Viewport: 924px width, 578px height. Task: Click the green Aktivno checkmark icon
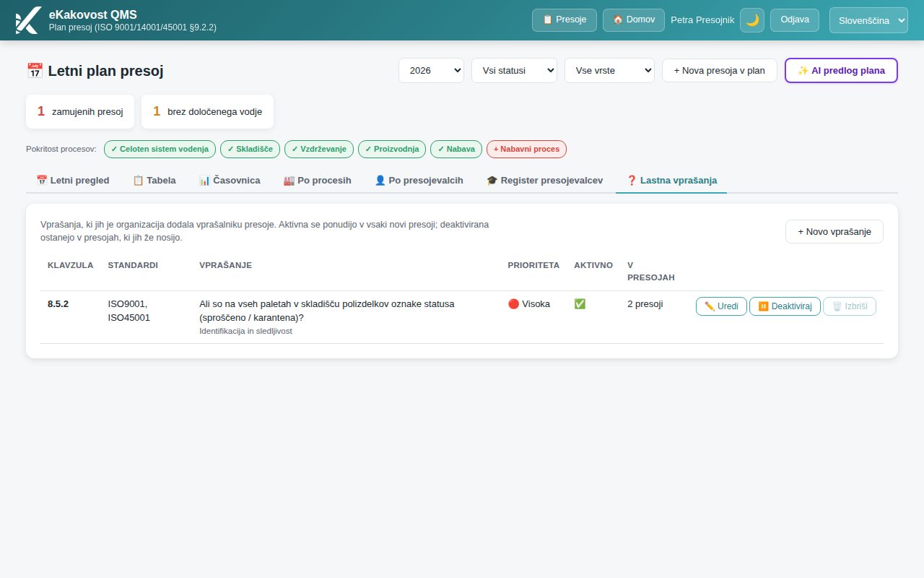tap(580, 304)
